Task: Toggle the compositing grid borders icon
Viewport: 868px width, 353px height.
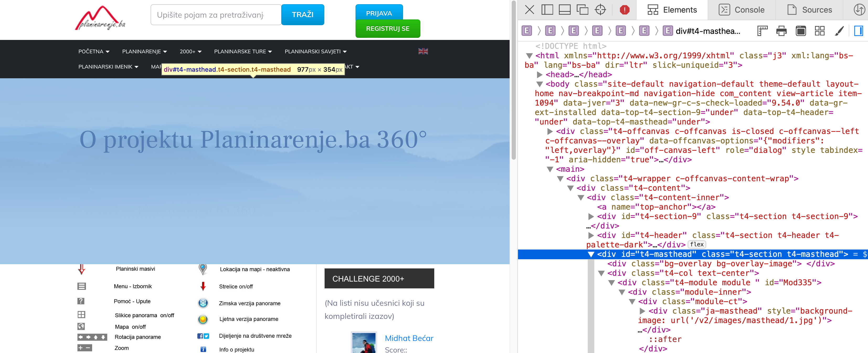Action: [x=820, y=31]
